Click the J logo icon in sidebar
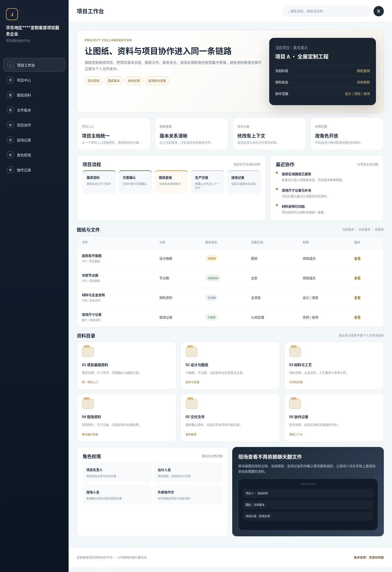 point(12,14)
